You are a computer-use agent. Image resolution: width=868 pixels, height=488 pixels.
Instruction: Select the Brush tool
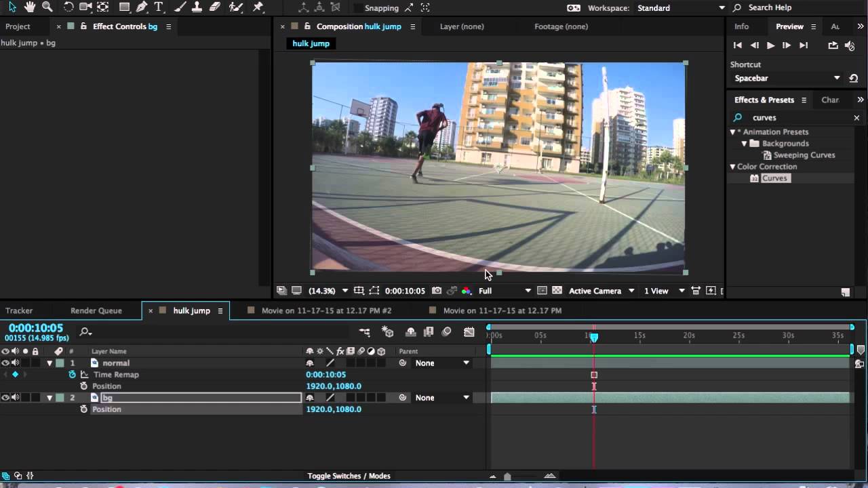(180, 7)
